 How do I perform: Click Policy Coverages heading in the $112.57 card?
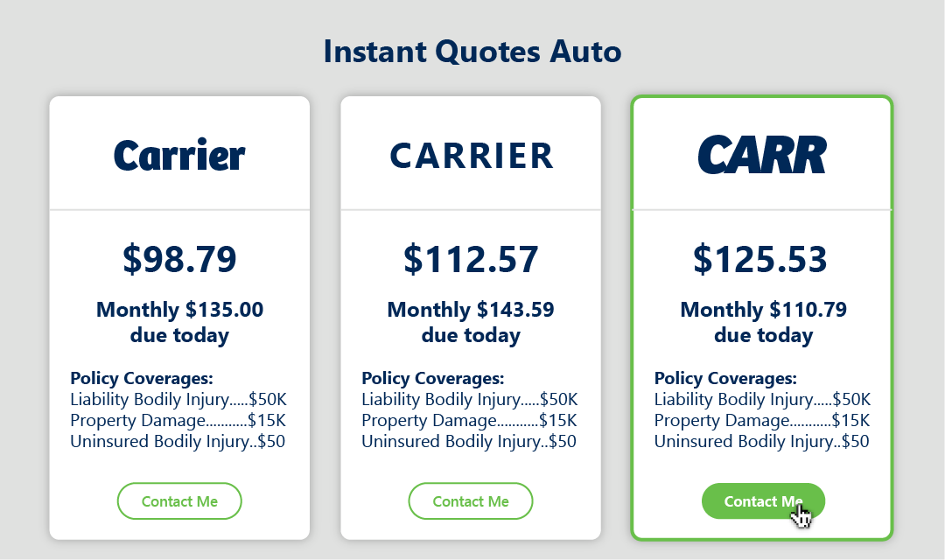click(433, 379)
